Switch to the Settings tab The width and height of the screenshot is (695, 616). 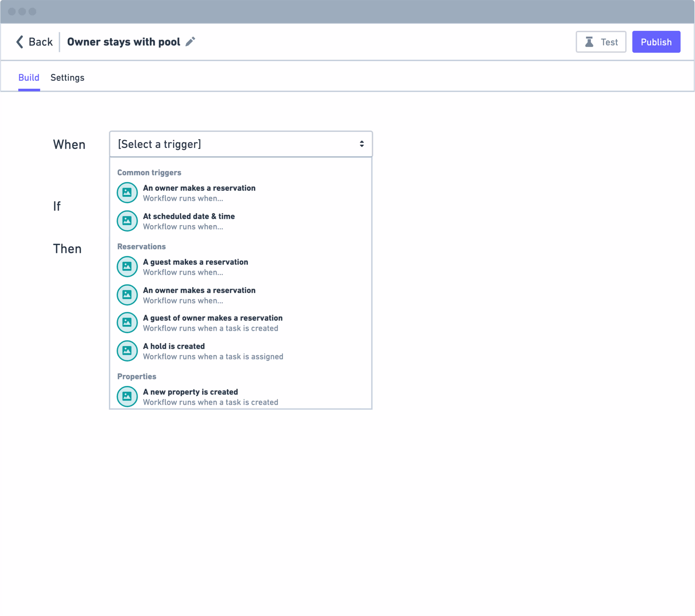point(67,78)
